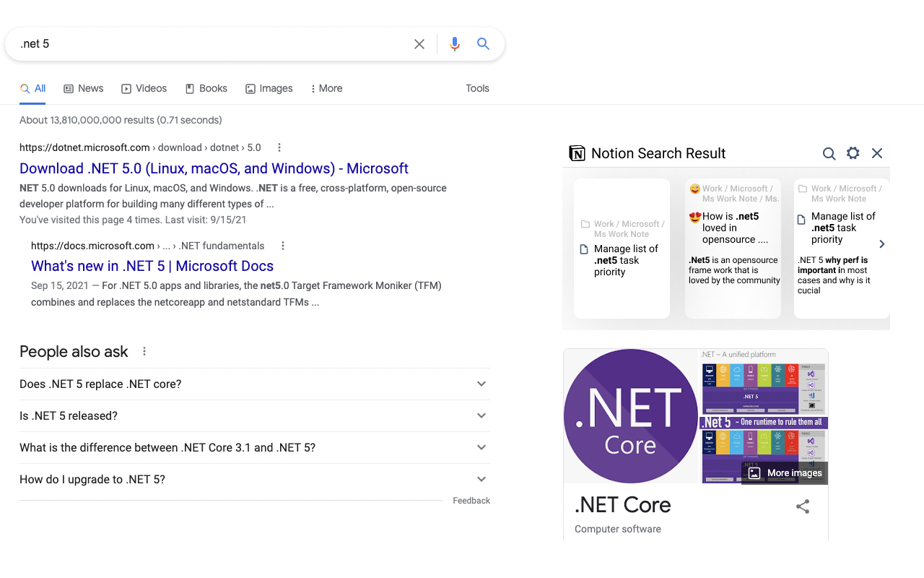Click the .NET Core panel title

(622, 505)
